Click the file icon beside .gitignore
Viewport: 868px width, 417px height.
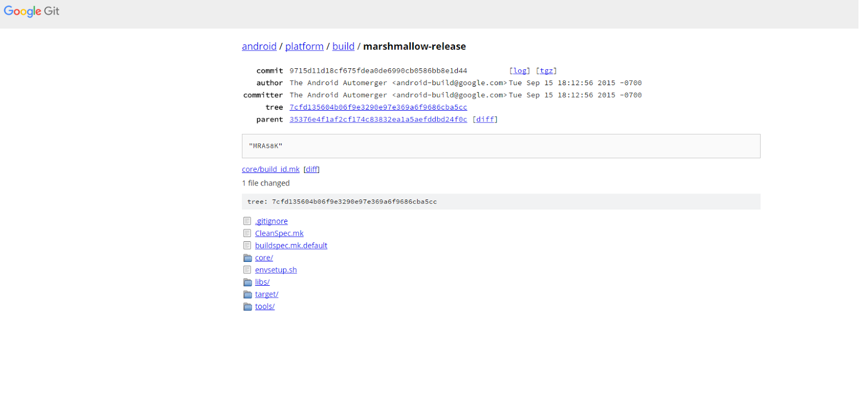(247, 221)
